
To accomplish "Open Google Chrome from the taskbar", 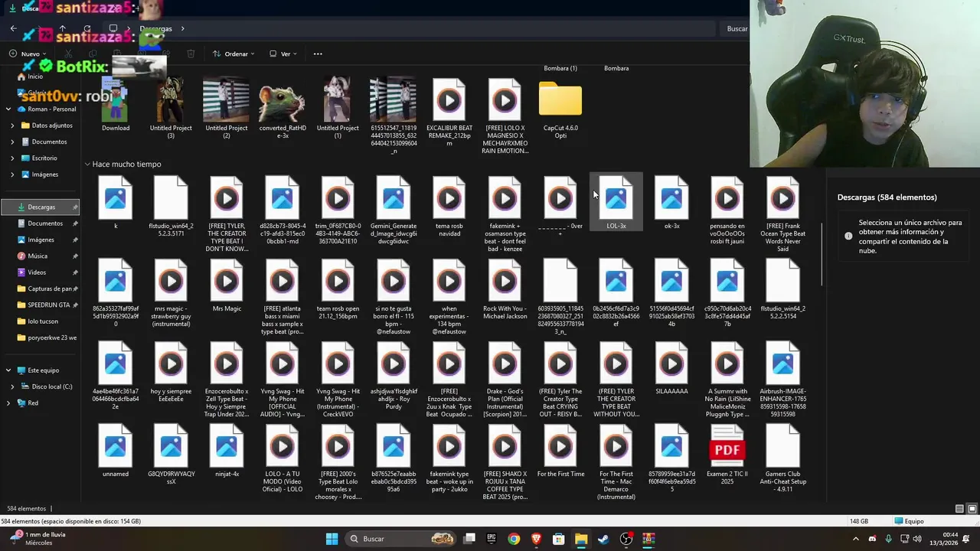I will pyautogui.click(x=514, y=539).
